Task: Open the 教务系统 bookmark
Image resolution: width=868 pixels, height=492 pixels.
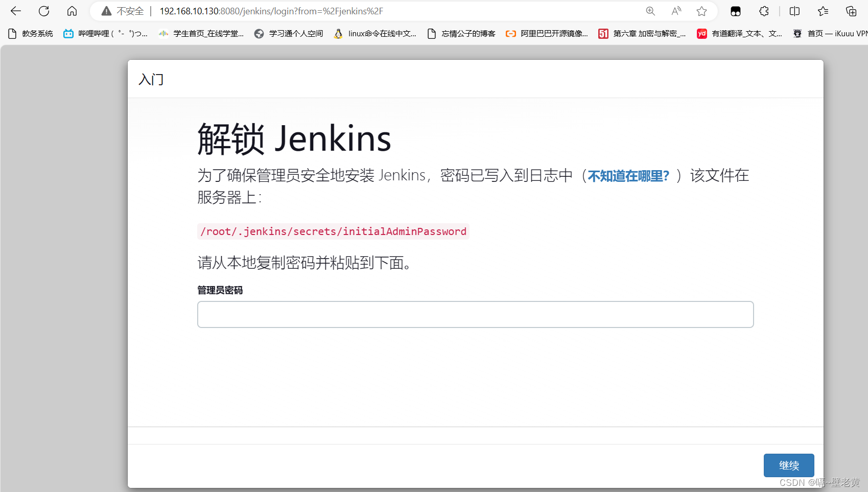Action: pyautogui.click(x=31, y=34)
